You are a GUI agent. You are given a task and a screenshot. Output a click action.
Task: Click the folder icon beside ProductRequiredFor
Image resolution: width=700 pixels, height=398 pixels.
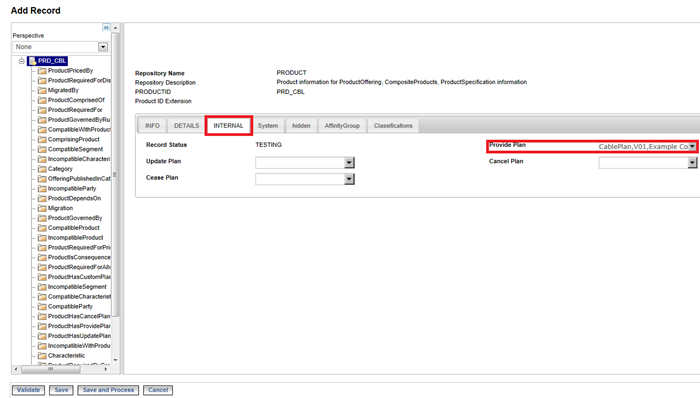[x=42, y=110]
